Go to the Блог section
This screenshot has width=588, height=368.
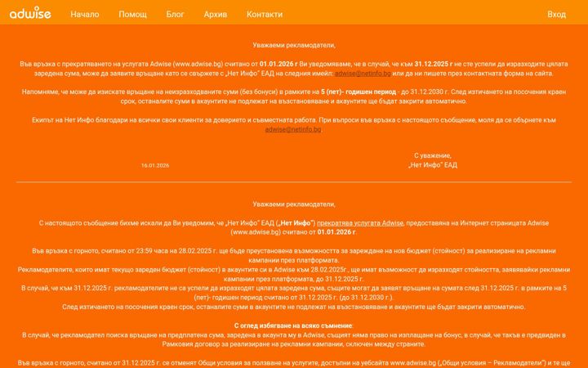coord(175,14)
